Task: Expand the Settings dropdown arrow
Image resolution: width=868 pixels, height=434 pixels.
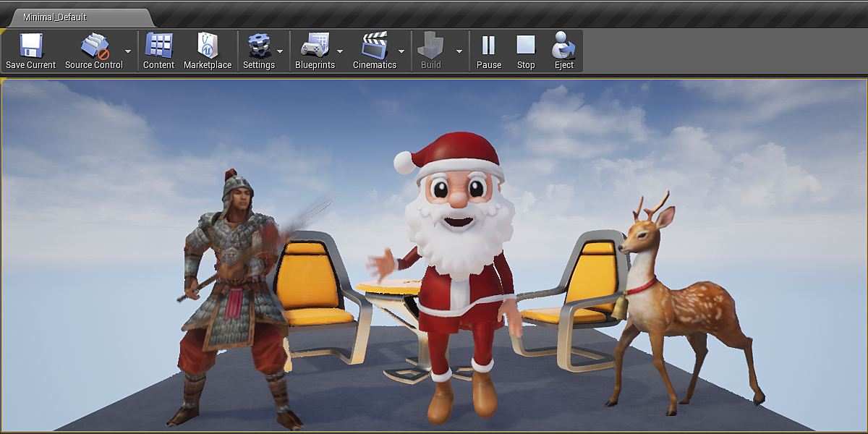Action: pyautogui.click(x=280, y=51)
